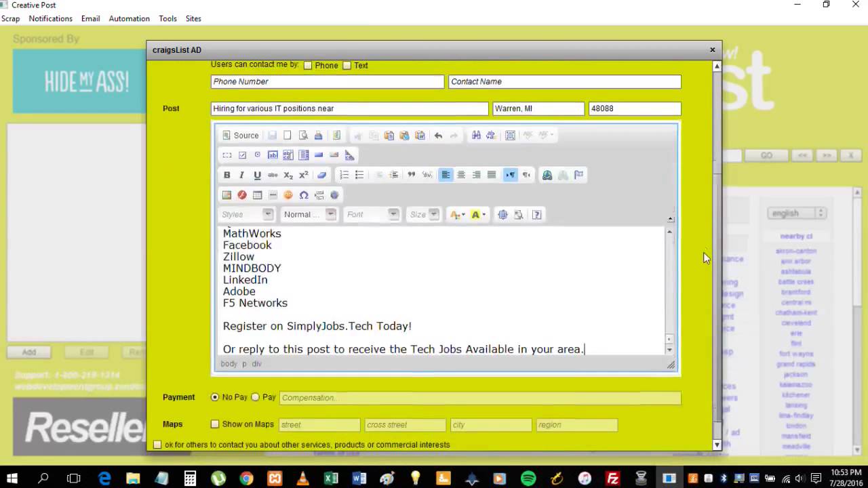Open the Notifications menu
Viewport: 868px width, 488px height.
click(x=50, y=19)
